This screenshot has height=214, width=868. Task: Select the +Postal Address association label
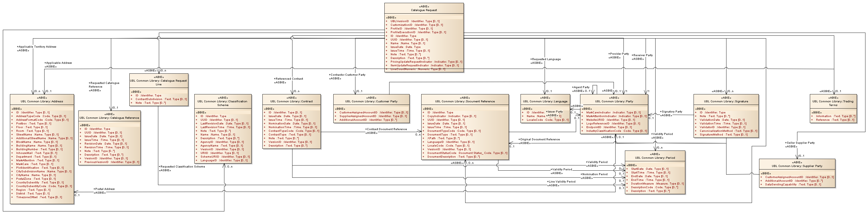(104, 189)
